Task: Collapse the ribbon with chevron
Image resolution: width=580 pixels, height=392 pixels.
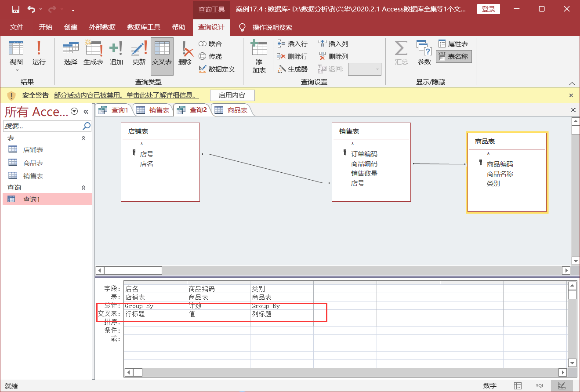Action: point(572,83)
